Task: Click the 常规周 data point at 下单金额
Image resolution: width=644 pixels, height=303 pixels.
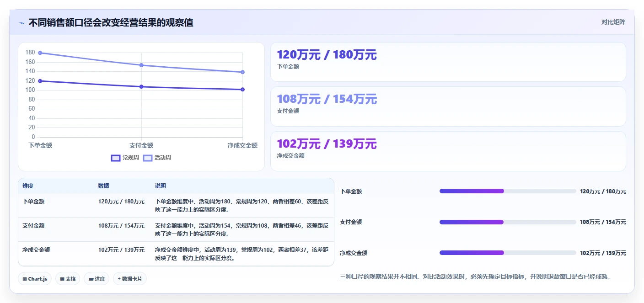Action: point(40,81)
